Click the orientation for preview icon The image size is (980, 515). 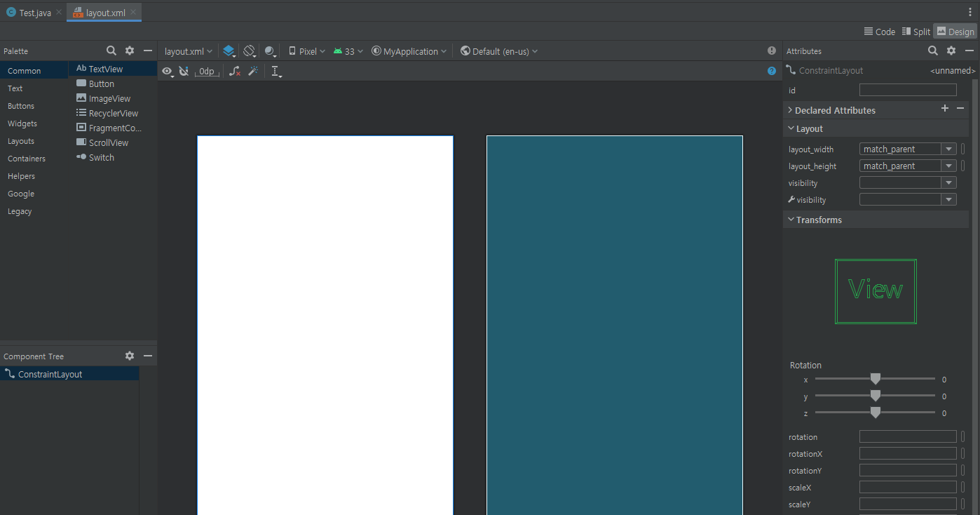tap(249, 51)
